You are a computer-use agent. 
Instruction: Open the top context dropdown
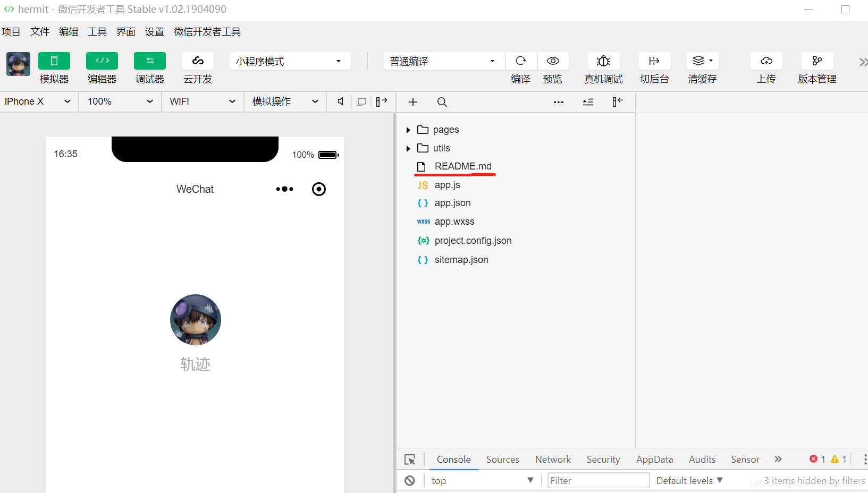pyautogui.click(x=483, y=481)
